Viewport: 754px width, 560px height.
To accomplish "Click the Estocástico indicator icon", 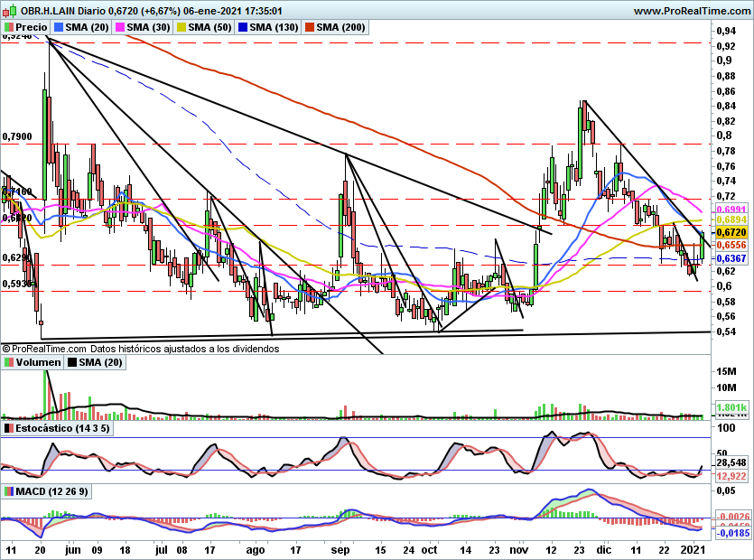I will tap(9, 426).
